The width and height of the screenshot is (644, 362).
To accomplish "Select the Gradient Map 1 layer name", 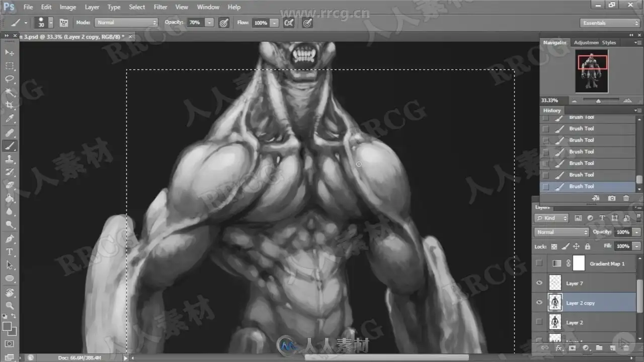I will pos(607,263).
